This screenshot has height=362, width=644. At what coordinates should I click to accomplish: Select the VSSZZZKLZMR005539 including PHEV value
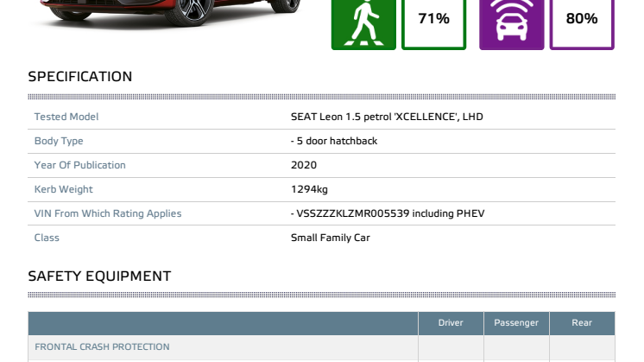(x=388, y=213)
